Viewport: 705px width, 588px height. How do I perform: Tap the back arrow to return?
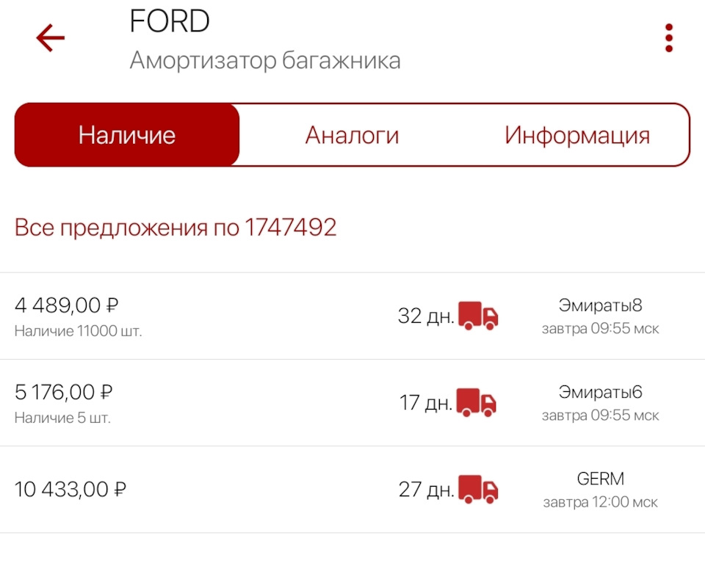[50, 37]
